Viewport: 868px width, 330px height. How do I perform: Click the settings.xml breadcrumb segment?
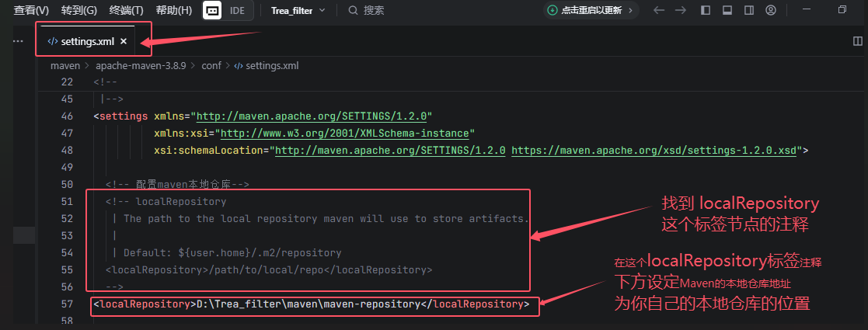(272, 66)
